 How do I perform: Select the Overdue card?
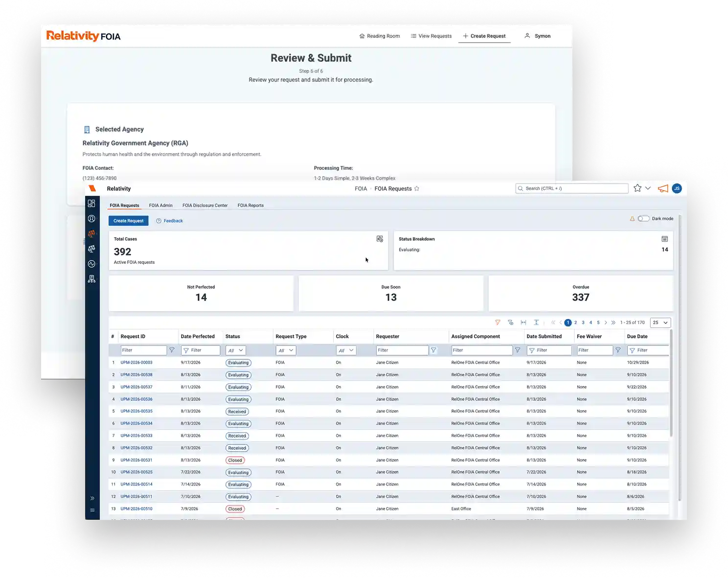pos(581,293)
